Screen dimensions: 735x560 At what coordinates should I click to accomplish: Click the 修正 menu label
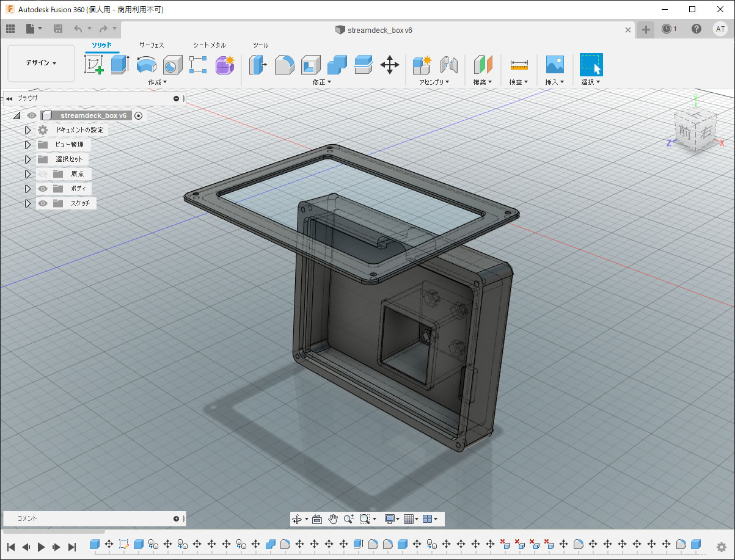tap(321, 82)
